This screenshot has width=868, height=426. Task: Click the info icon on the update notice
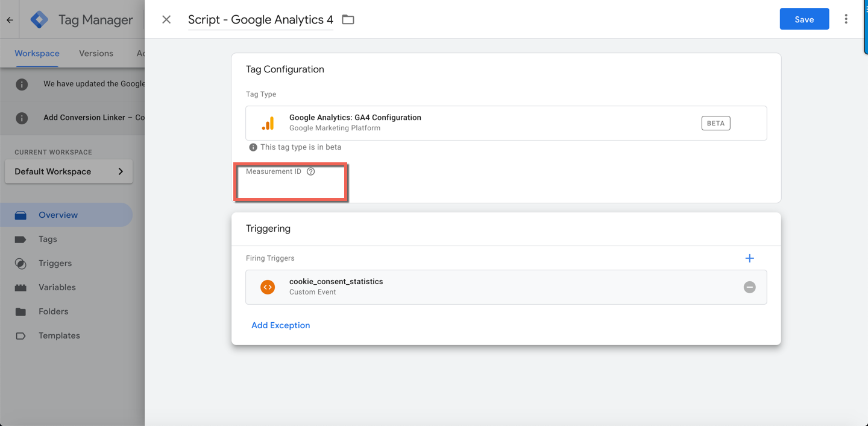(x=22, y=84)
